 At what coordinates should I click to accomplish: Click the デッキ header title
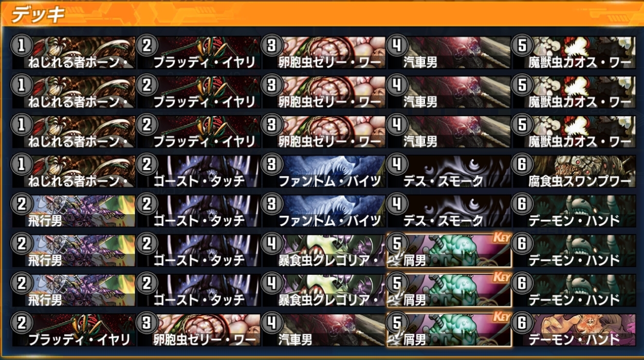pyautogui.click(x=39, y=15)
